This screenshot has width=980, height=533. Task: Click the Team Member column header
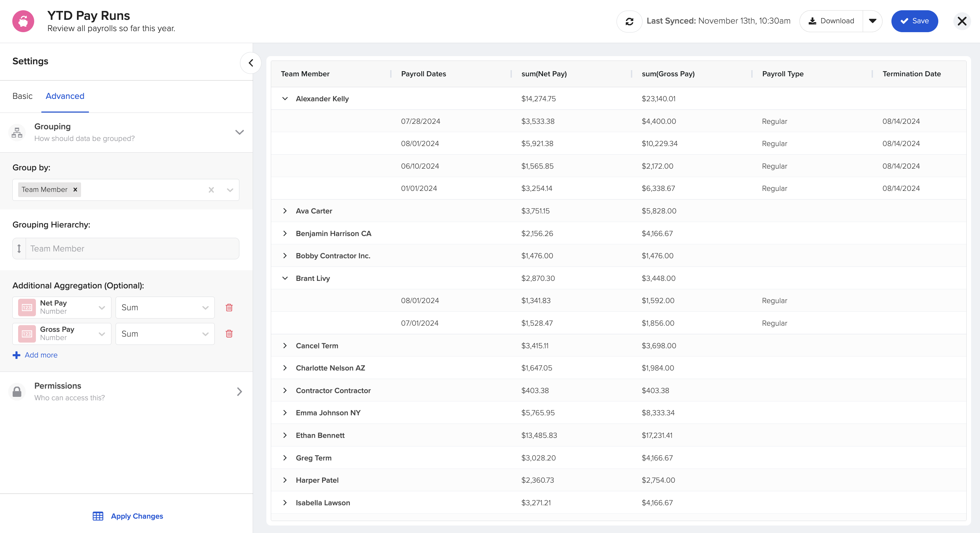click(305, 74)
